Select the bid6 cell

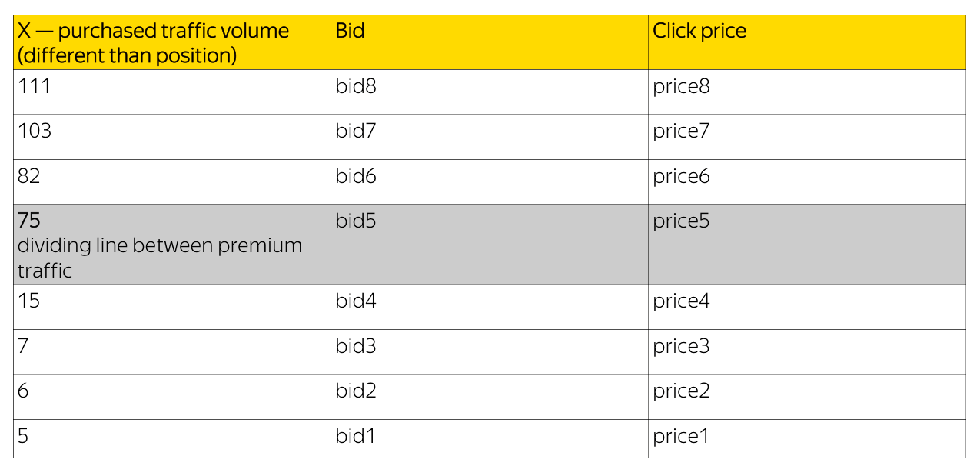356,177
